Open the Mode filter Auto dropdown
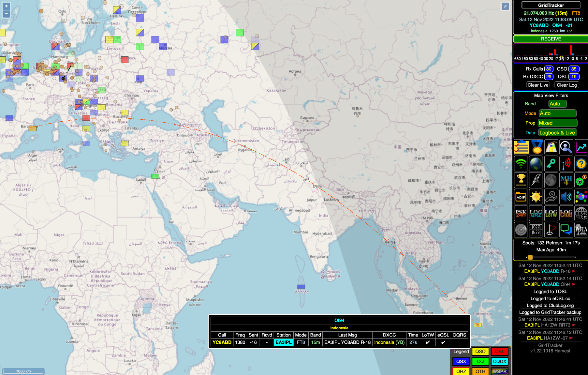This screenshot has height=375, width=588. pos(558,113)
